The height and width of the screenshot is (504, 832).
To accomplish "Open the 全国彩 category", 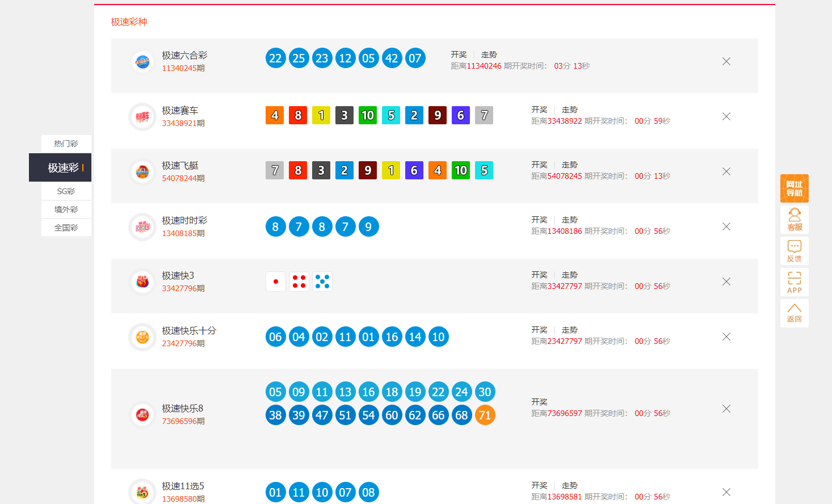I will 66,227.
